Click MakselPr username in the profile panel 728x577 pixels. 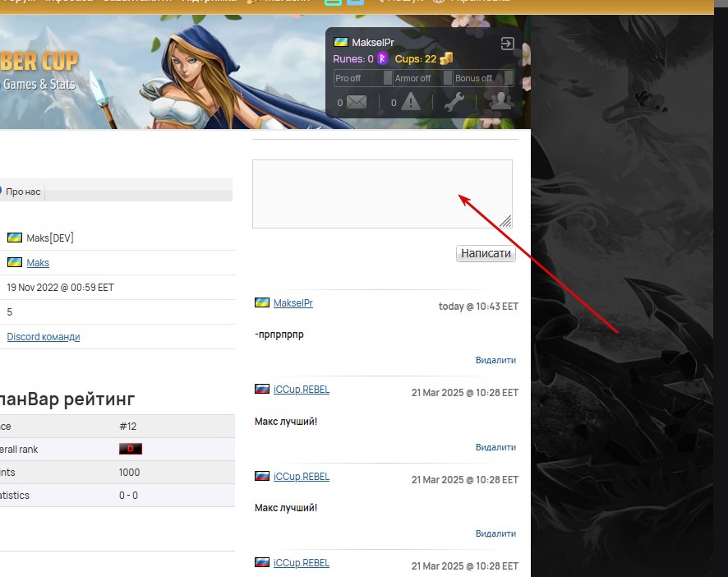(373, 42)
